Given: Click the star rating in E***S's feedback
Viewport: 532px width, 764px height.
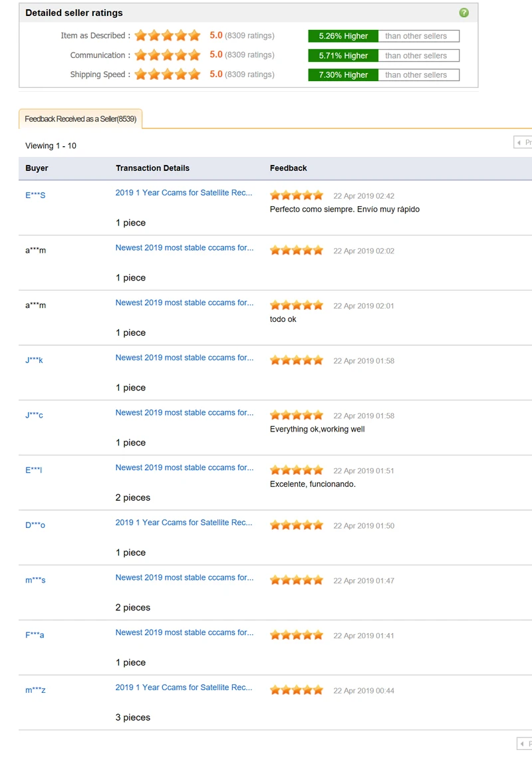Looking at the screenshot, I should [x=297, y=195].
